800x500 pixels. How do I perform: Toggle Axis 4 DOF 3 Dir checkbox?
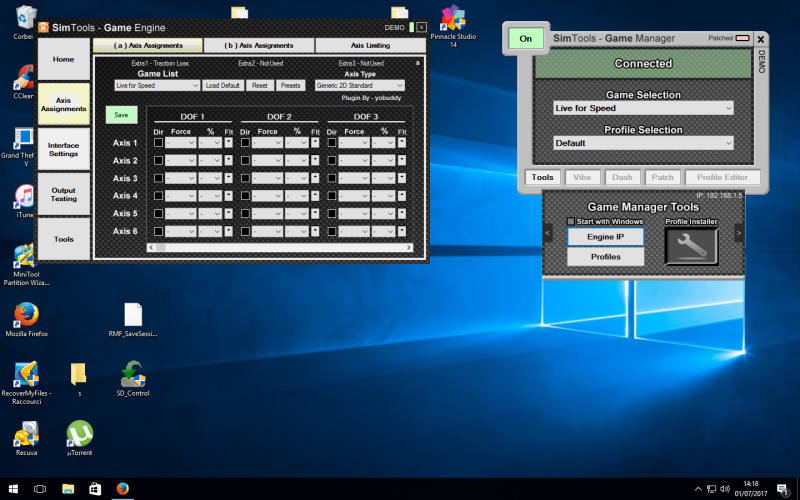pyautogui.click(x=332, y=195)
